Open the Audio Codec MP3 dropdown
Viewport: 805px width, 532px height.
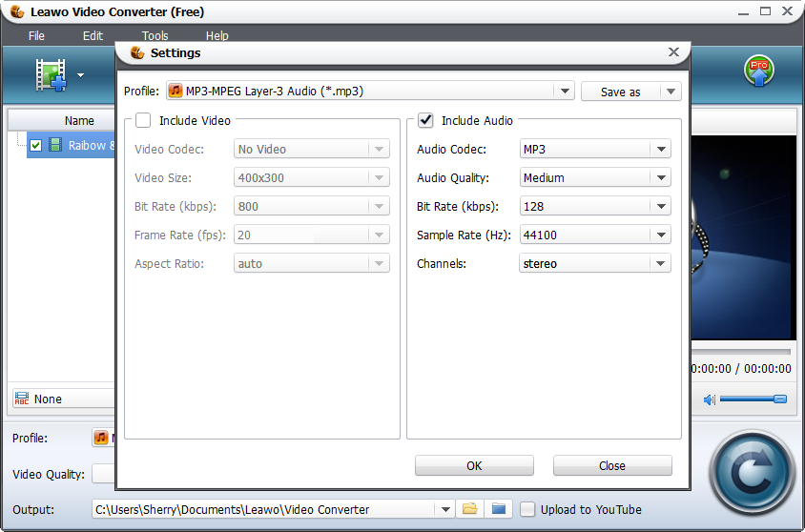pos(661,150)
